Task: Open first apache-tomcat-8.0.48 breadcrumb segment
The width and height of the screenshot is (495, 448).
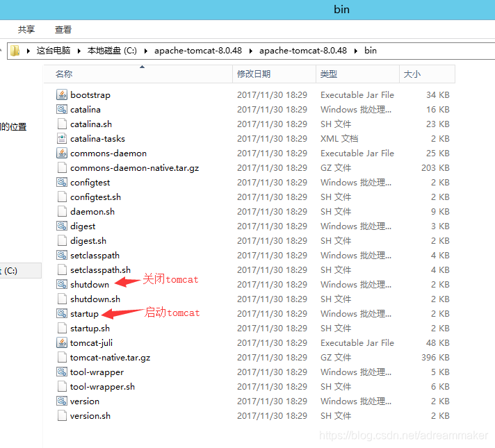Action: point(198,51)
